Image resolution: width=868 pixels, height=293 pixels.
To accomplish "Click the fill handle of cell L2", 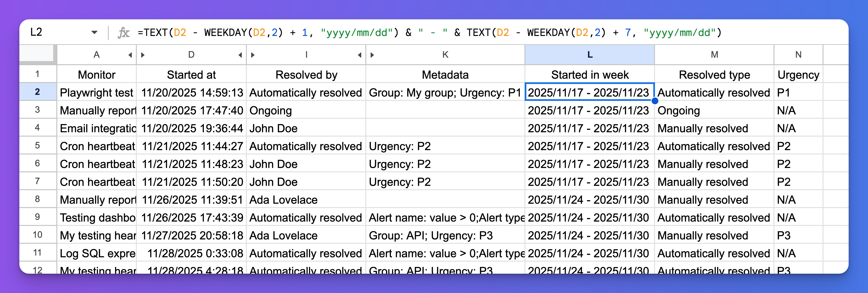I will click(655, 101).
